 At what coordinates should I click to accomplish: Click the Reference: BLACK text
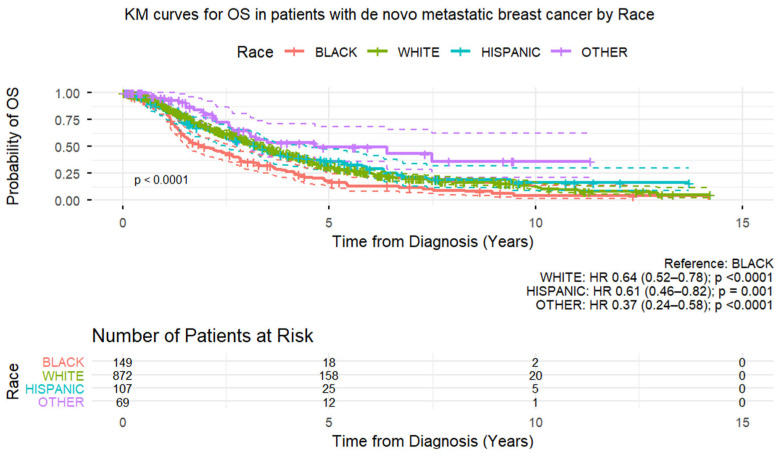pyautogui.click(x=719, y=264)
